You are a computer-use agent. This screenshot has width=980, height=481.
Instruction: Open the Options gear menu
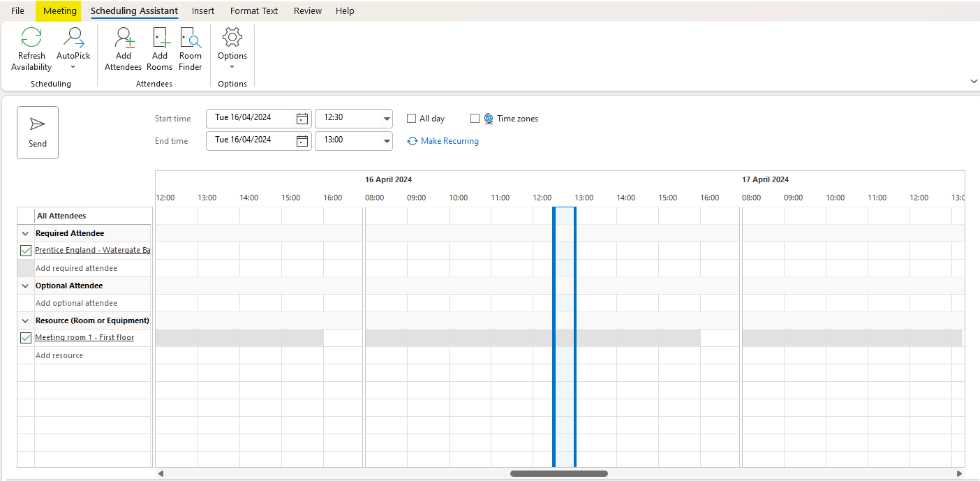(232, 38)
